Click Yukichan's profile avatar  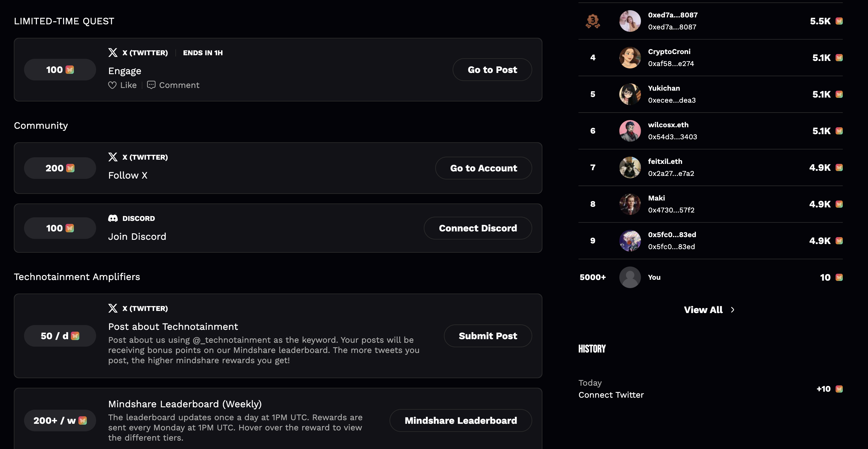[x=630, y=94]
